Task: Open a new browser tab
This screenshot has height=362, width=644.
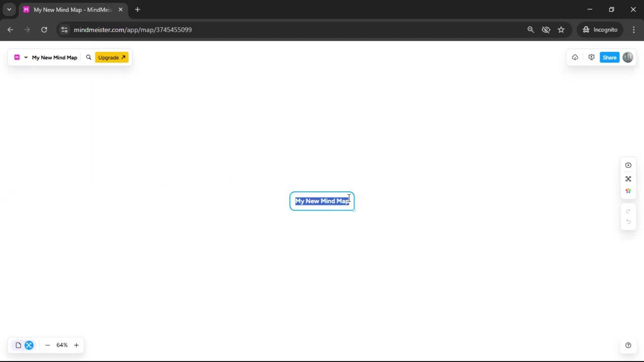Action: (x=138, y=9)
